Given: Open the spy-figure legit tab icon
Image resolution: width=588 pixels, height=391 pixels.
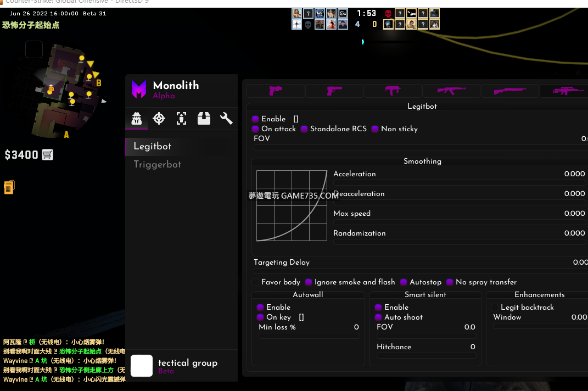Looking at the screenshot, I should coord(136,118).
